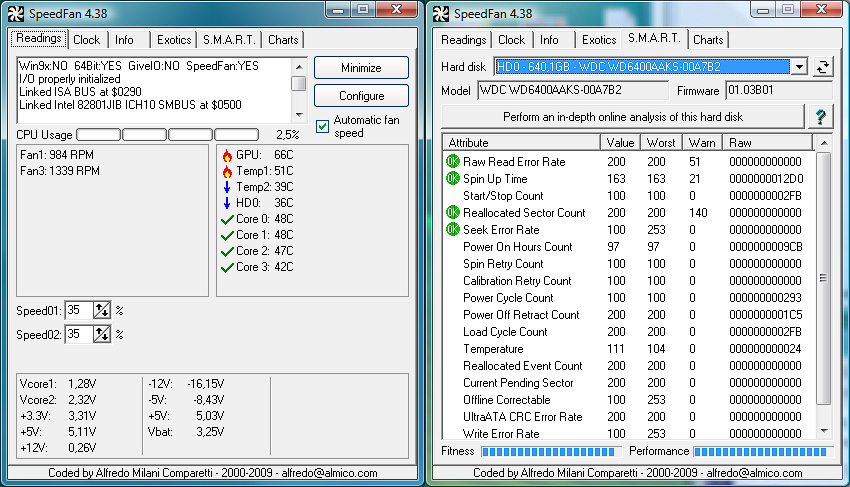
Task: Click the Core 0 green checkmark icon
Action: point(227,220)
